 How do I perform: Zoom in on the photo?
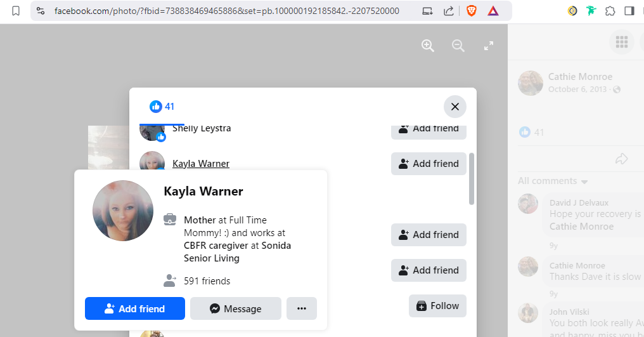click(428, 45)
